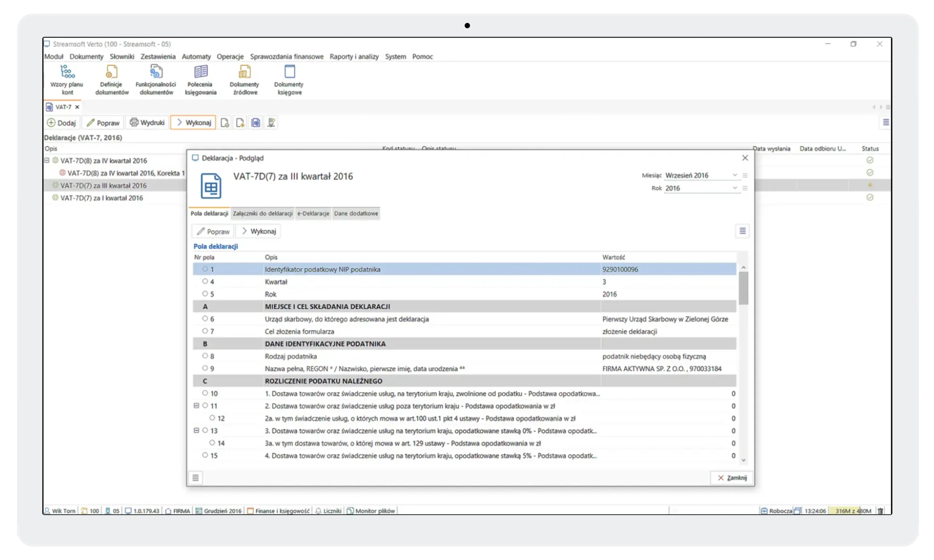Open Definicje dokumentów icon

112,80
